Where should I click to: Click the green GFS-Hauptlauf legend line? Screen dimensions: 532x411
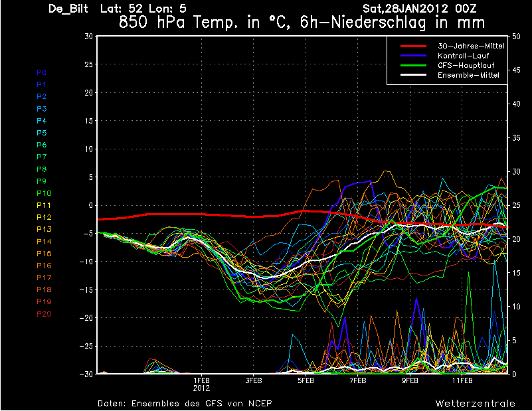[x=413, y=65]
